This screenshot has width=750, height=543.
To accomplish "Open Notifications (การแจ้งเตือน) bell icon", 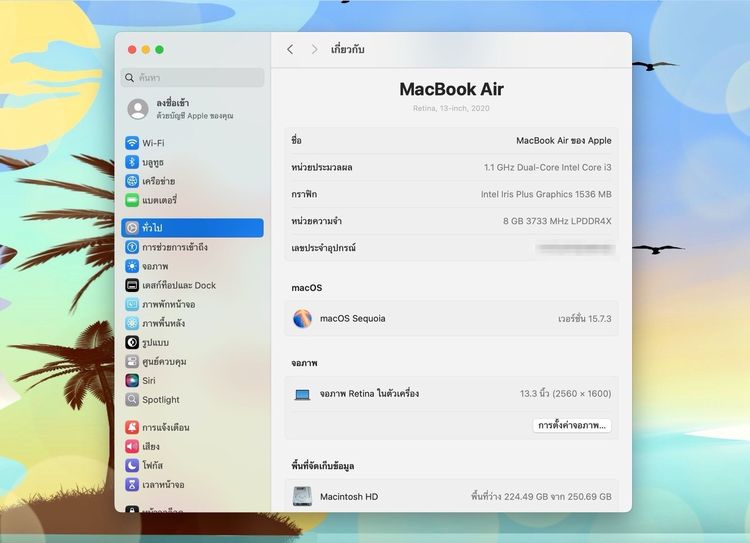I will (132, 427).
